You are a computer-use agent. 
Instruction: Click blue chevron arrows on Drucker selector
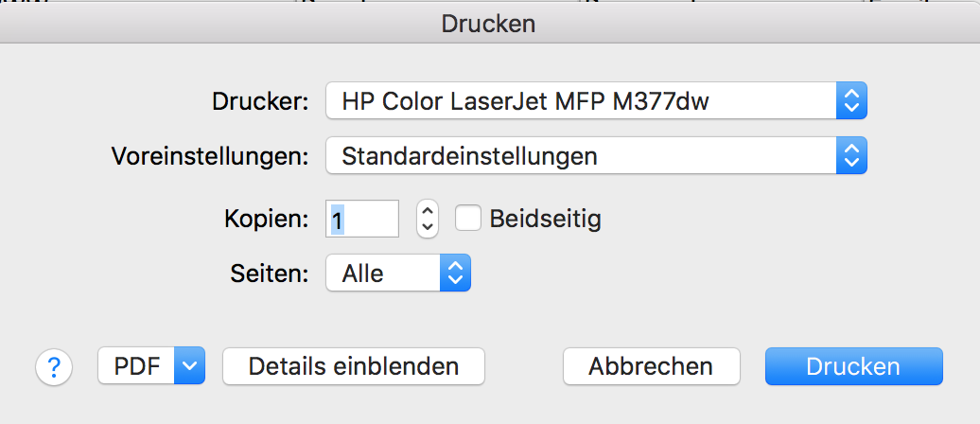click(851, 100)
